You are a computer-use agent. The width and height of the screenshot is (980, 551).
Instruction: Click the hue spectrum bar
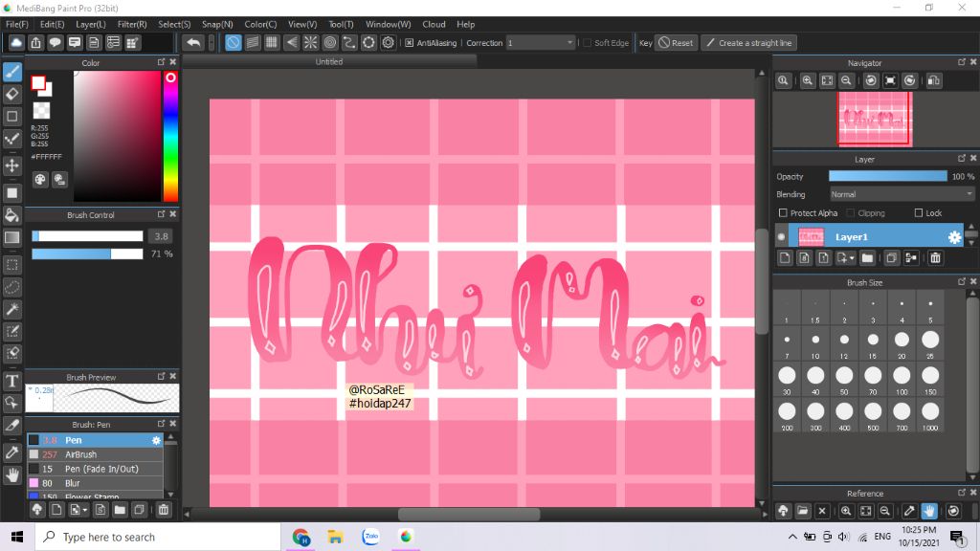170,136
